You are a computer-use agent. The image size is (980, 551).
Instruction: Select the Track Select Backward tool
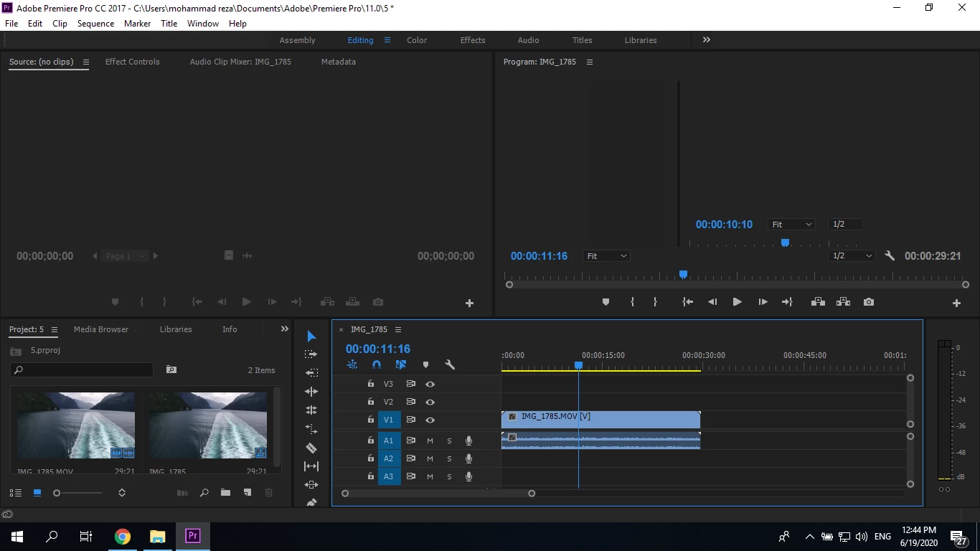tap(311, 373)
